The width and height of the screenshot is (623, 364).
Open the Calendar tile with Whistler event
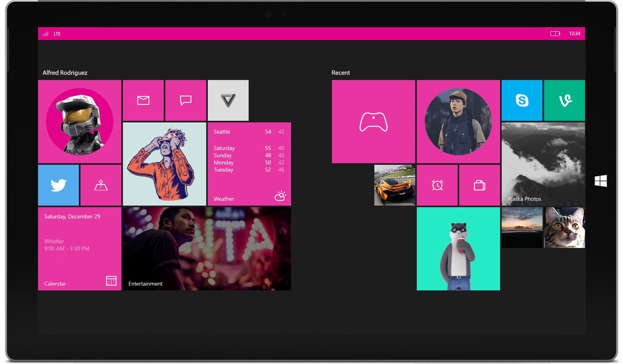[x=79, y=248]
